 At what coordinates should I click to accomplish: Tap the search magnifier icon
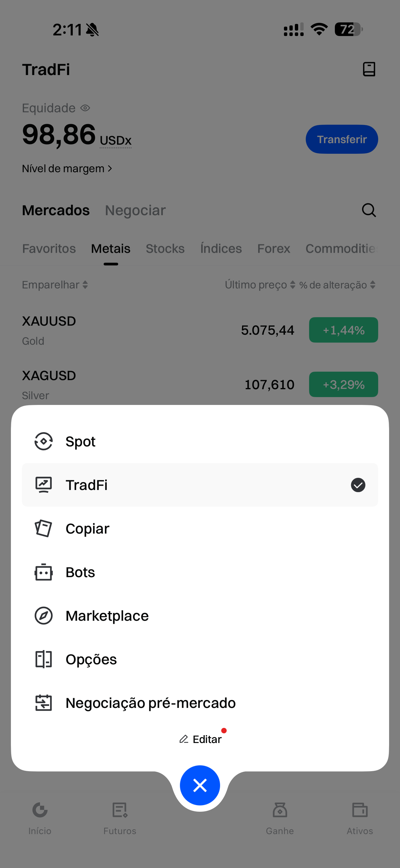(368, 210)
